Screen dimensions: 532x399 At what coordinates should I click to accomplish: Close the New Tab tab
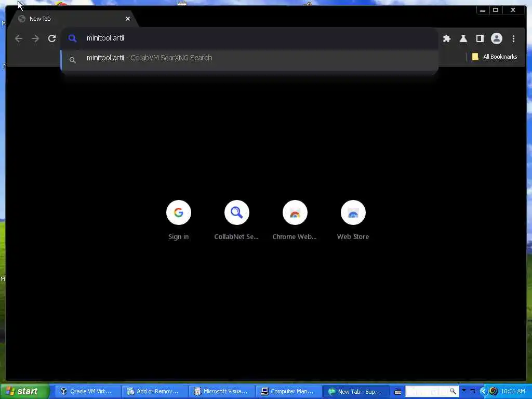128,19
